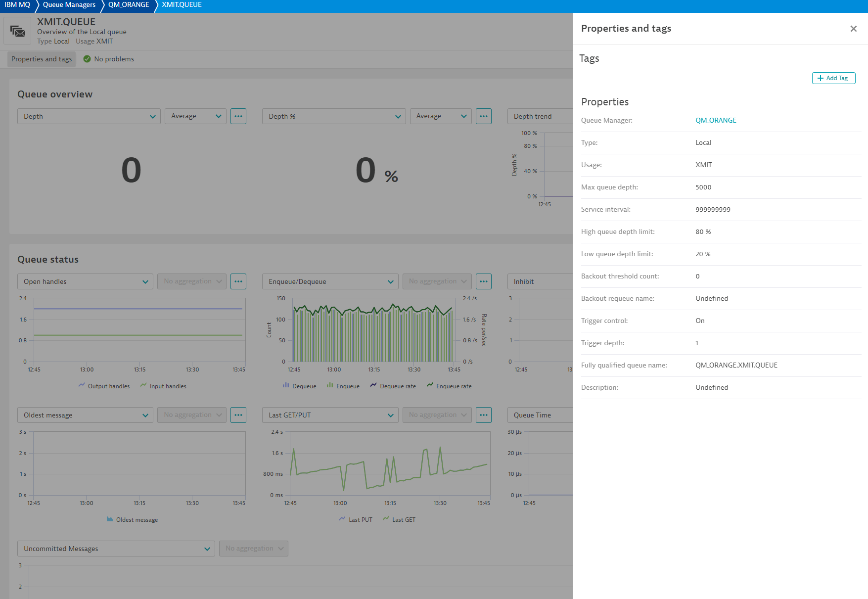Expand the Open handles metric dropdown
Viewport: 868px width, 599px height.
coord(85,281)
